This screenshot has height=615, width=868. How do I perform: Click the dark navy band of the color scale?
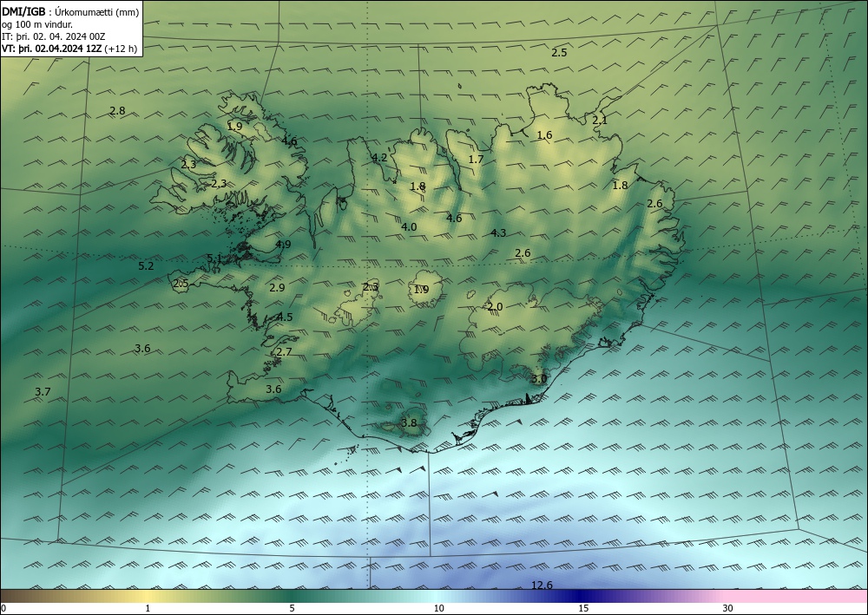(578, 596)
